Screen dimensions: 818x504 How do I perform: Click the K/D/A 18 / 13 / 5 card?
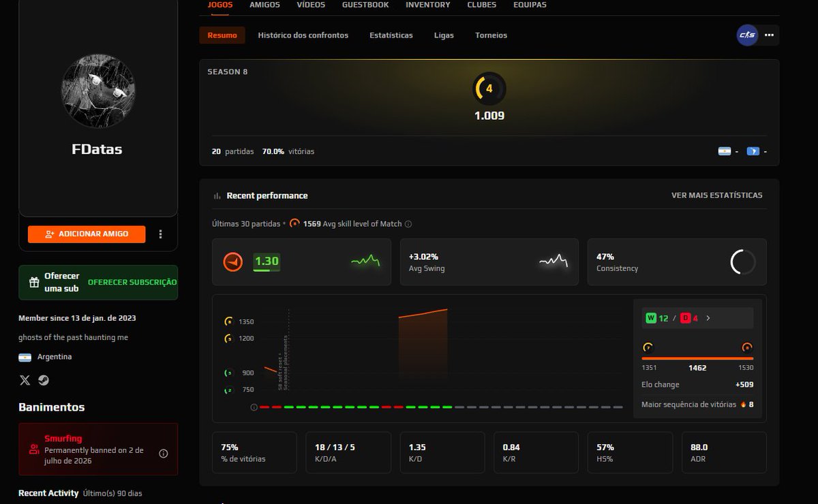click(x=348, y=452)
